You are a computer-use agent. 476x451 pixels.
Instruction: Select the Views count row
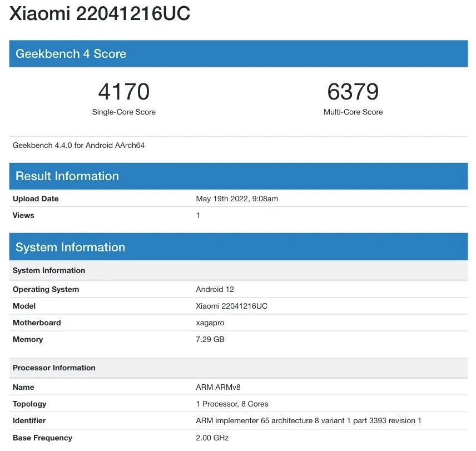click(23, 215)
